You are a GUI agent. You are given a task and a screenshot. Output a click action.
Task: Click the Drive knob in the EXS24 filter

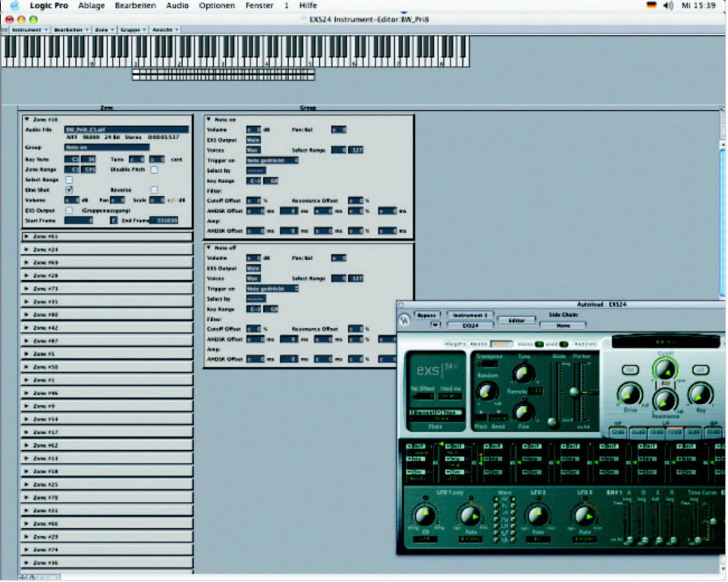(629, 394)
